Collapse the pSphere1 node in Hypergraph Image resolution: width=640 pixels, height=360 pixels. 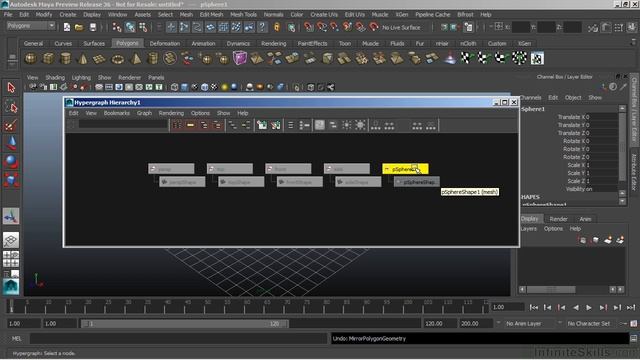click(x=387, y=169)
